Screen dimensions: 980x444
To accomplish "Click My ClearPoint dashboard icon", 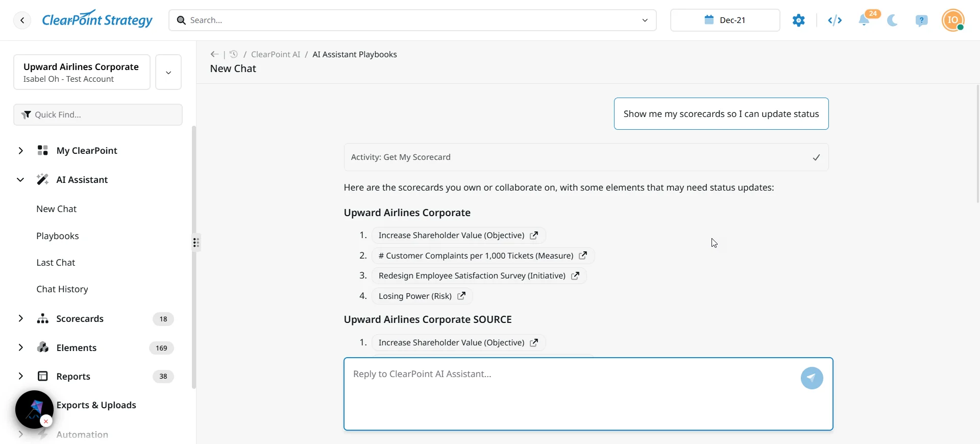I will point(43,150).
